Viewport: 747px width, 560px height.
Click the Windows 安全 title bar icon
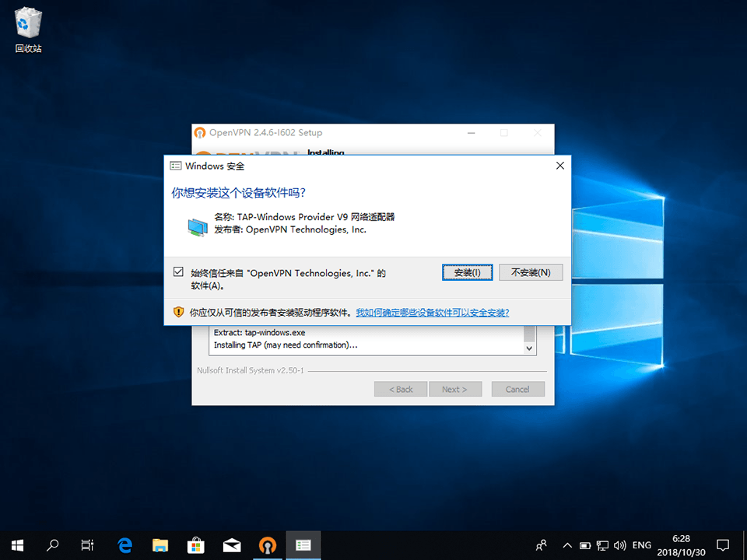tap(176, 166)
